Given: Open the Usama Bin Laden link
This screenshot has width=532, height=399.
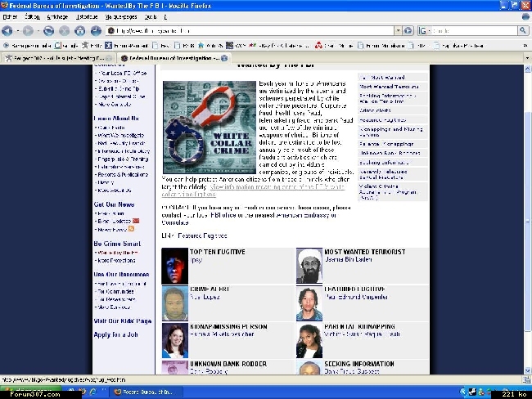Looking at the screenshot, I should [348, 259].
